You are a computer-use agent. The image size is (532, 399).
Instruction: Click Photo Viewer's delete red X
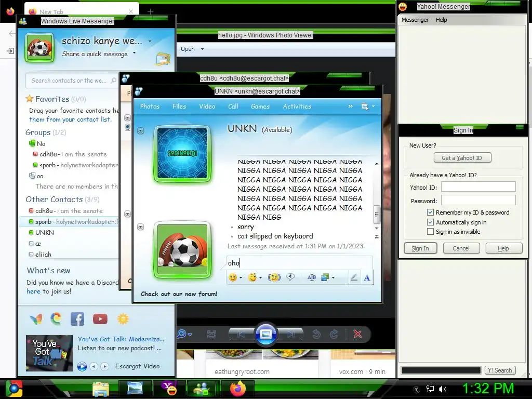[357, 334]
